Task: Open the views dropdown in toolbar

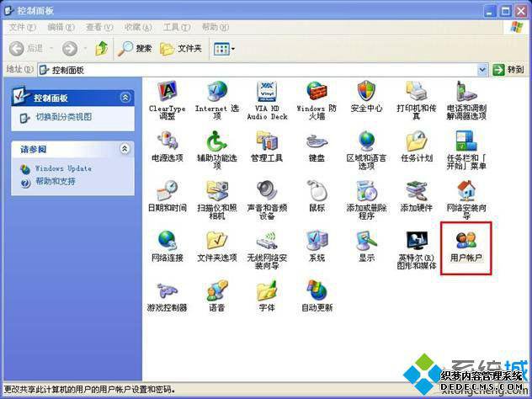Action: [224, 49]
